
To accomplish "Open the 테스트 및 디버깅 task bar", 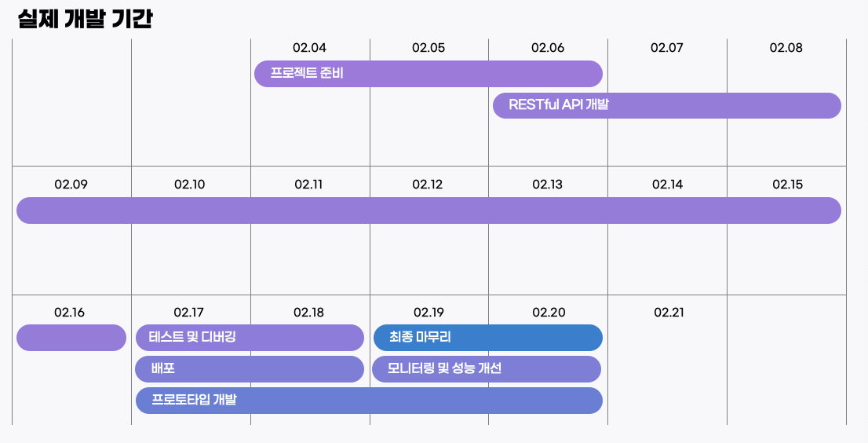I will [250, 337].
